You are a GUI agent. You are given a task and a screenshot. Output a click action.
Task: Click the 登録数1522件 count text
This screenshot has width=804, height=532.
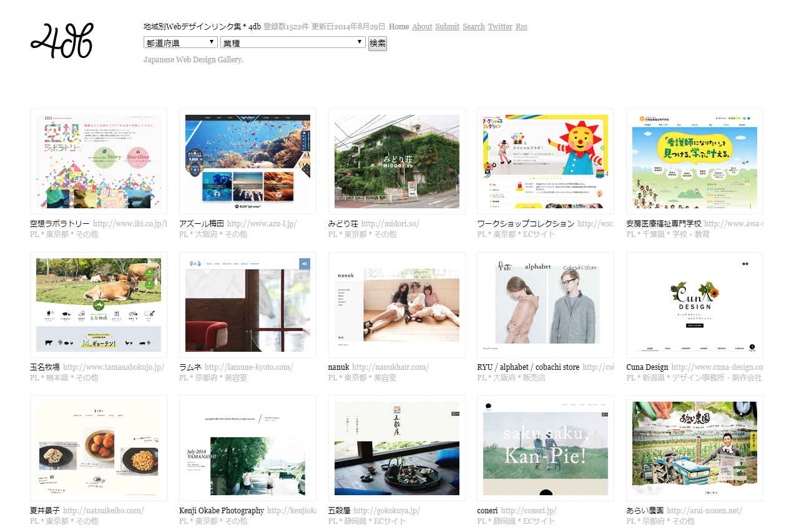point(287,27)
